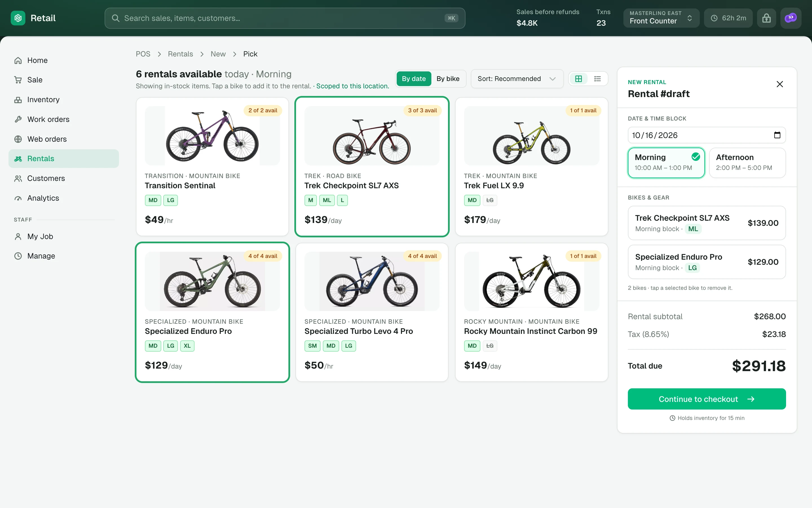Open Manage in sidebar

64,256
